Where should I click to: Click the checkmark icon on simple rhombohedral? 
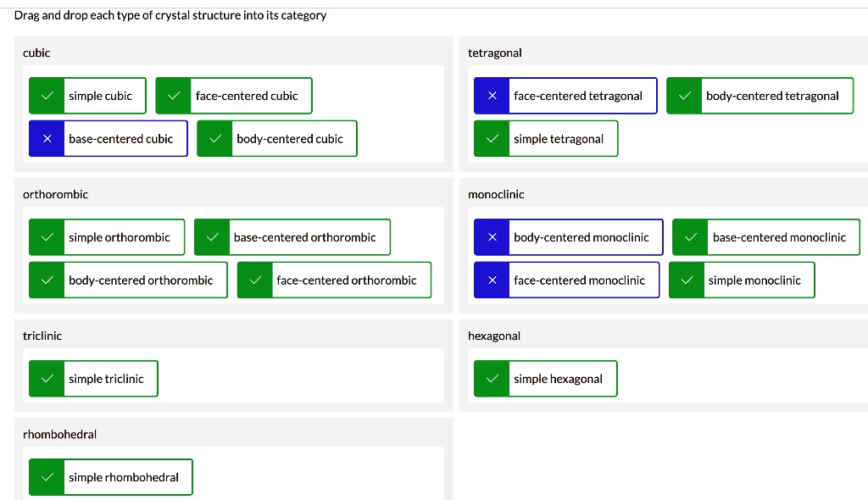(x=47, y=477)
